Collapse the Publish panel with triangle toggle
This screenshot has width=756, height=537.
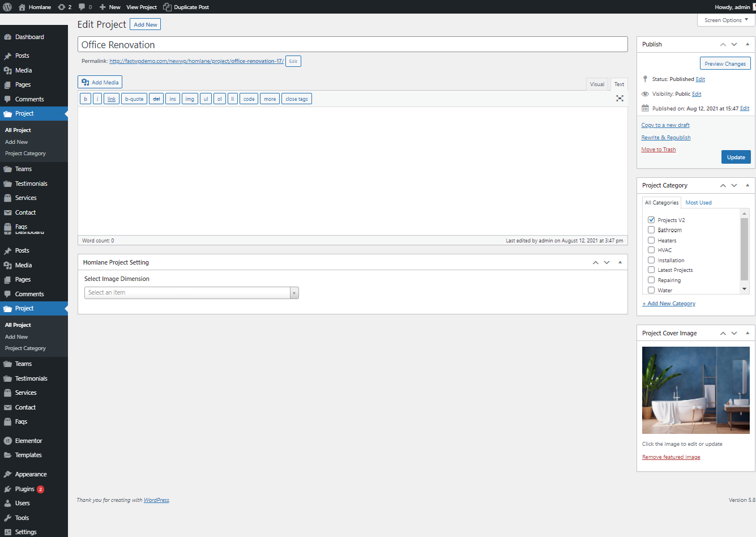point(748,44)
